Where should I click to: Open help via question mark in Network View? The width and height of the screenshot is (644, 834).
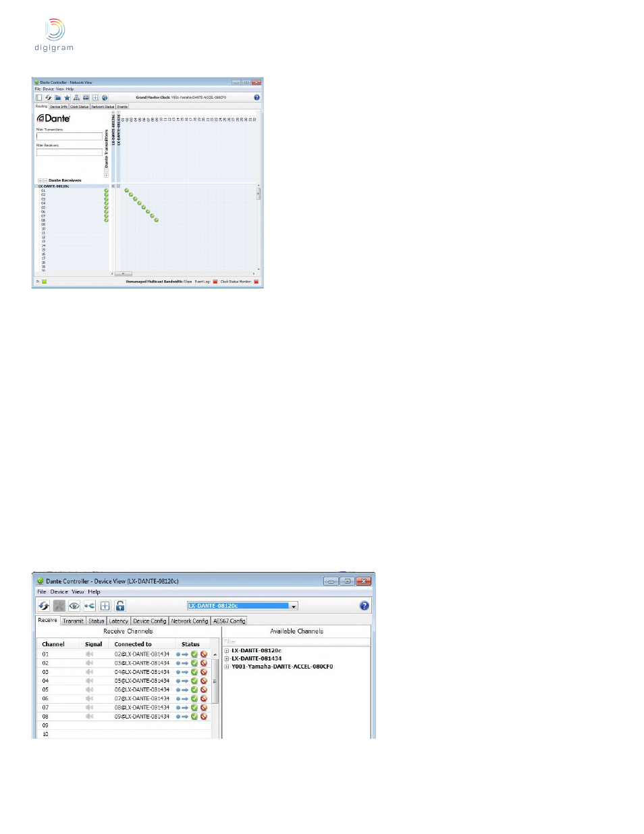tap(257, 98)
